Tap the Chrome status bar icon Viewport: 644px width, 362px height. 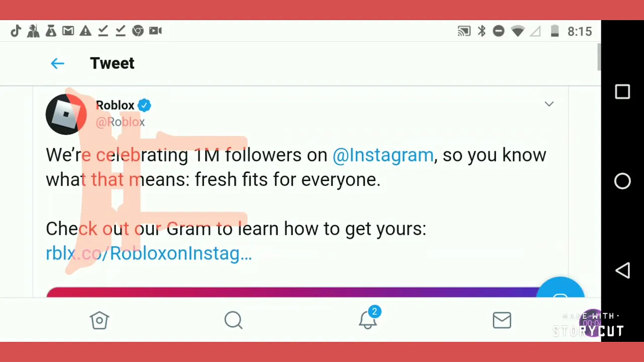click(138, 31)
